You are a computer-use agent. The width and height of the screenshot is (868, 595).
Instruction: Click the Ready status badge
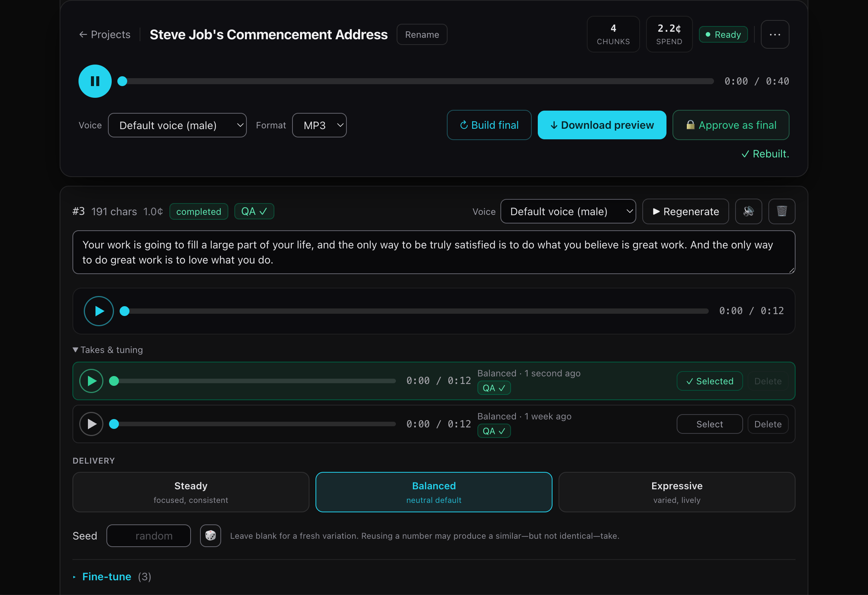click(723, 34)
